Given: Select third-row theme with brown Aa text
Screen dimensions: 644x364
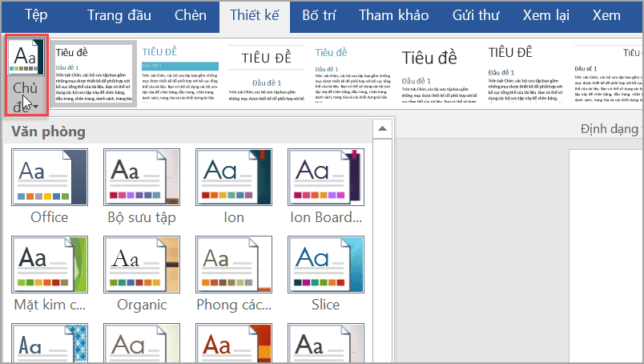Looking at the screenshot, I should [142, 343].
